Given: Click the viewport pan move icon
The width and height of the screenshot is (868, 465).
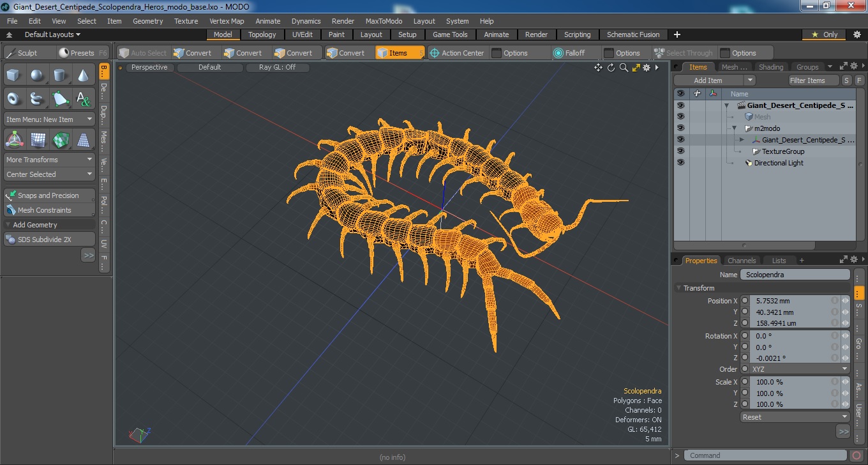Looking at the screenshot, I should [598, 67].
